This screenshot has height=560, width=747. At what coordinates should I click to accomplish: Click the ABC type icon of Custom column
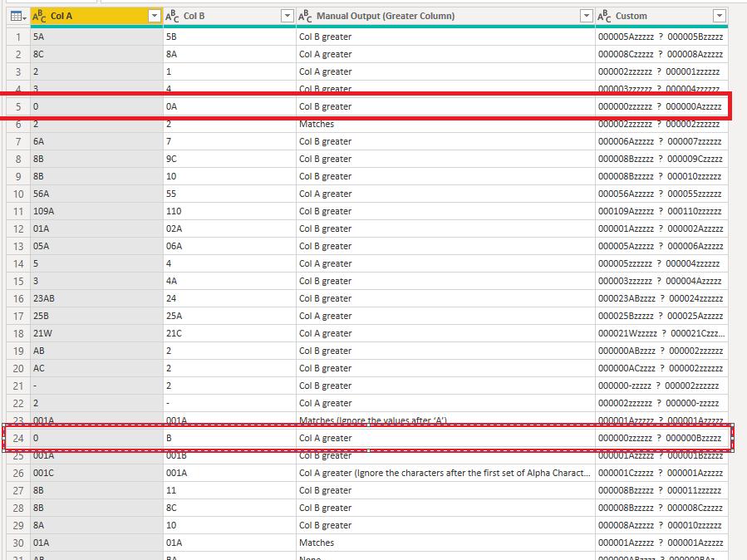tap(604, 16)
